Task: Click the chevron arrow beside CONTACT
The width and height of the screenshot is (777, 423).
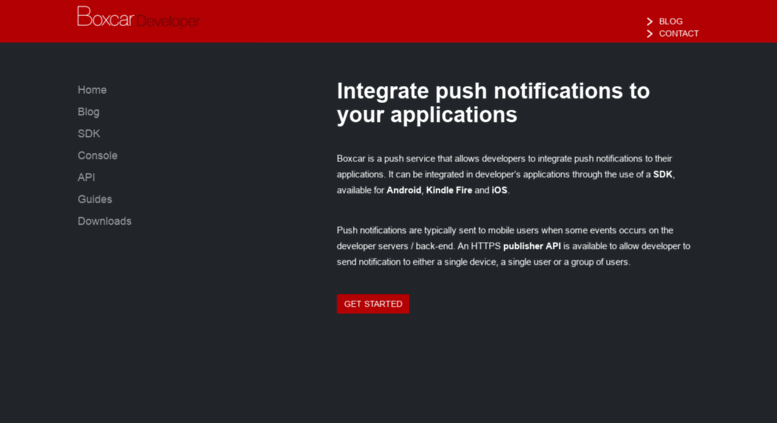Action: click(x=650, y=34)
